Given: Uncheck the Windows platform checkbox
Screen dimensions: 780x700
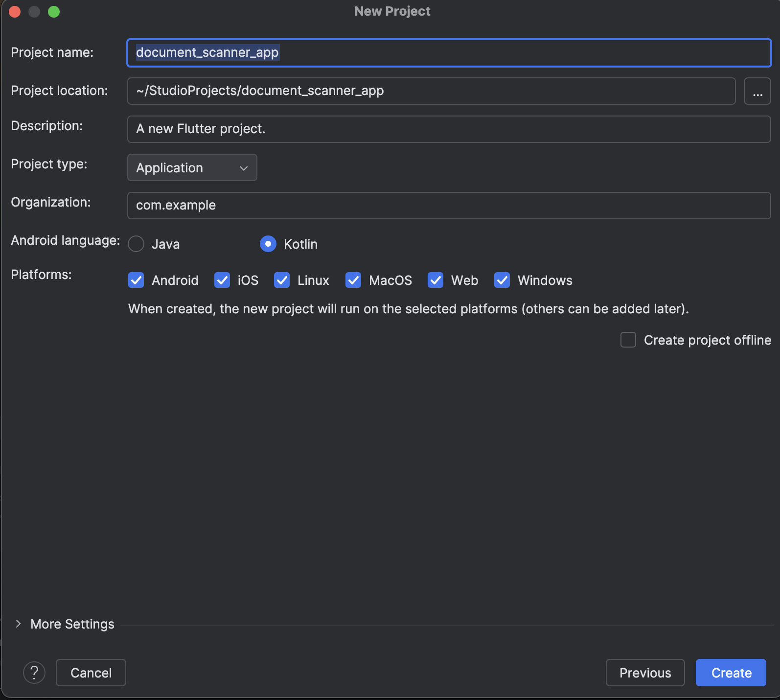Looking at the screenshot, I should (502, 280).
